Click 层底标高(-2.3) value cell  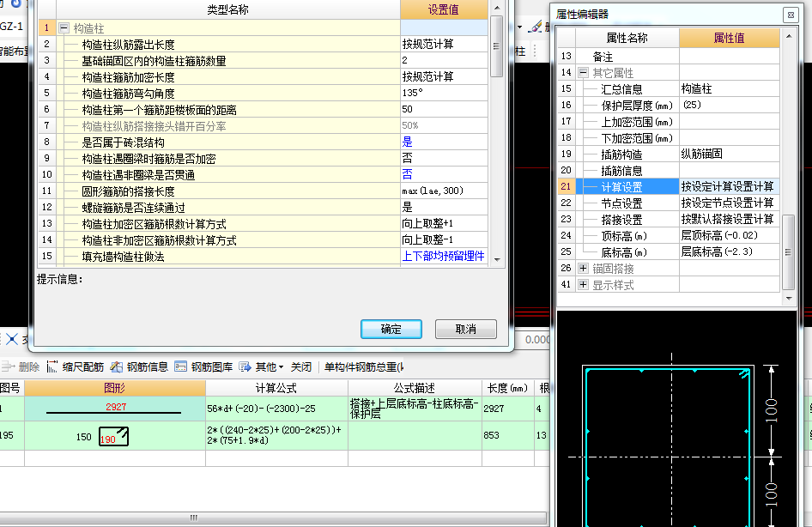pyautogui.click(x=729, y=252)
